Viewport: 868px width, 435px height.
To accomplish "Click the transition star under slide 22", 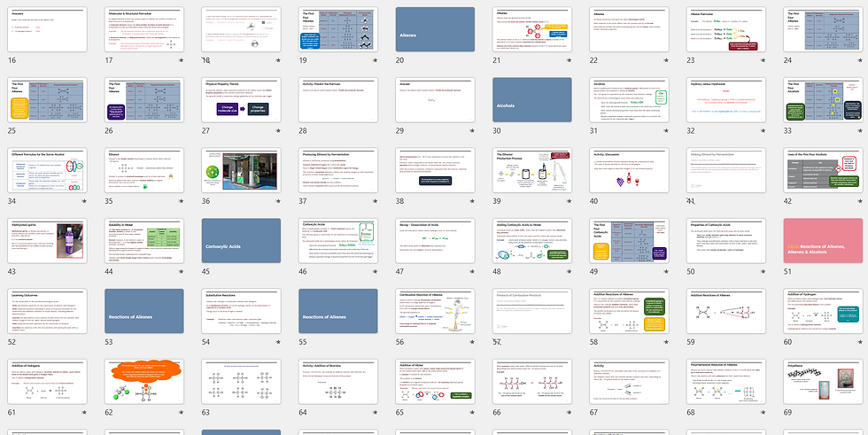I will [666, 61].
